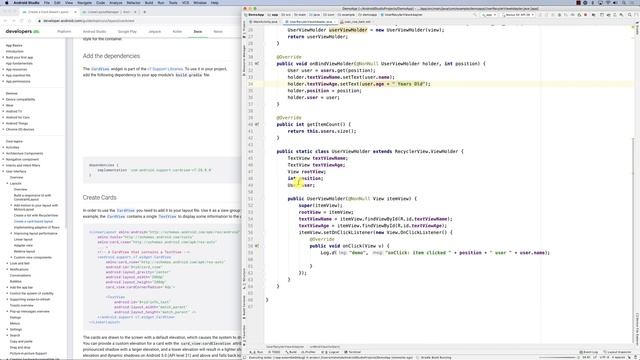Open the Event Log panel

[x=589, y=352]
